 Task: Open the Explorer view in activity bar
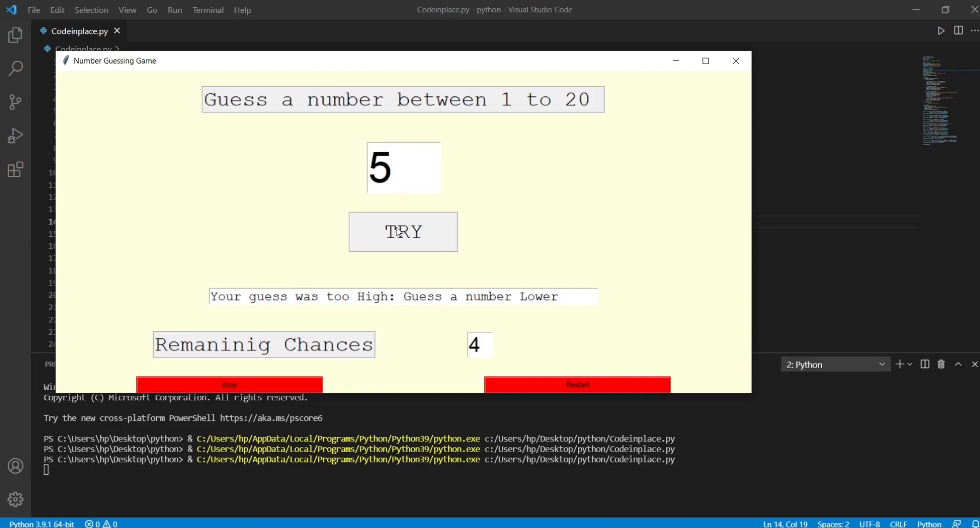pyautogui.click(x=15, y=35)
